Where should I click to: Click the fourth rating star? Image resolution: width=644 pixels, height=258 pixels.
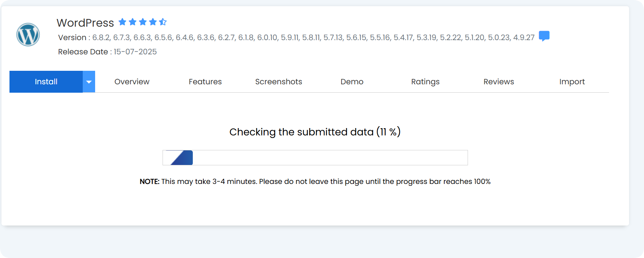[x=153, y=22]
